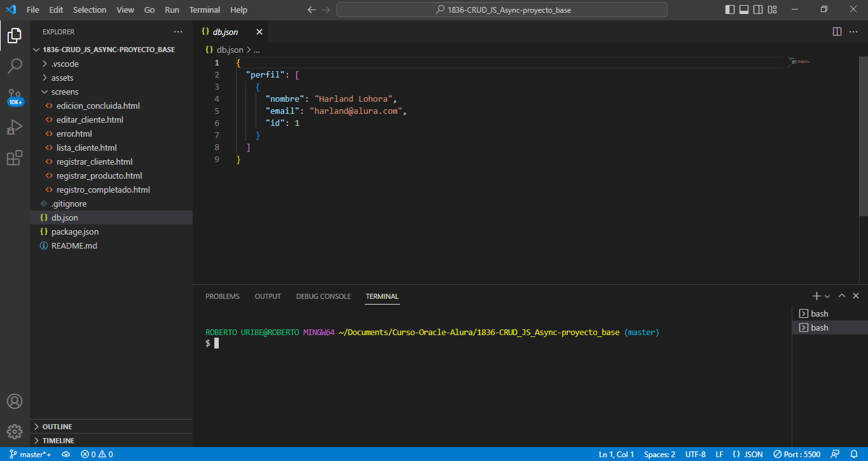Switch to the OUTPUT panel tab
Image resolution: width=868 pixels, height=461 pixels.
(268, 296)
